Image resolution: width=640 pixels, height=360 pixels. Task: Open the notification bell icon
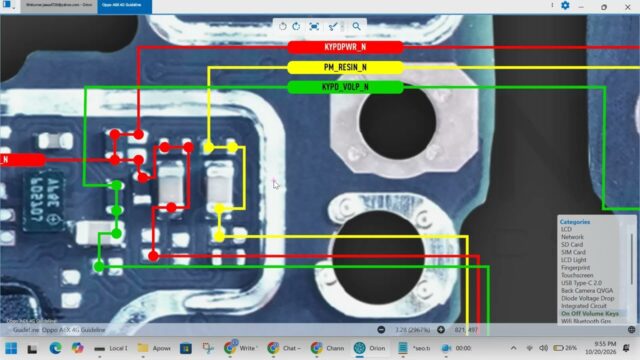pyautogui.click(x=626, y=348)
